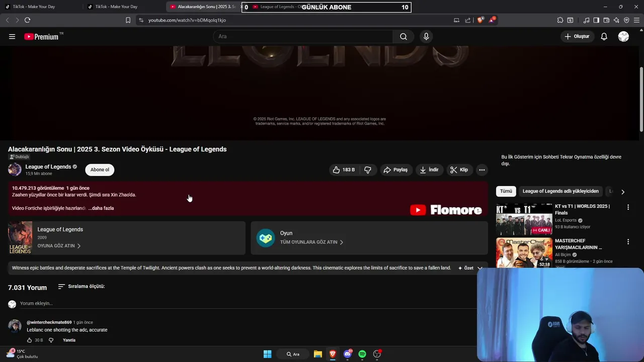This screenshot has width=644, height=362.
Task: Like the wintercheckmate869 comment
Action: pos(29,340)
